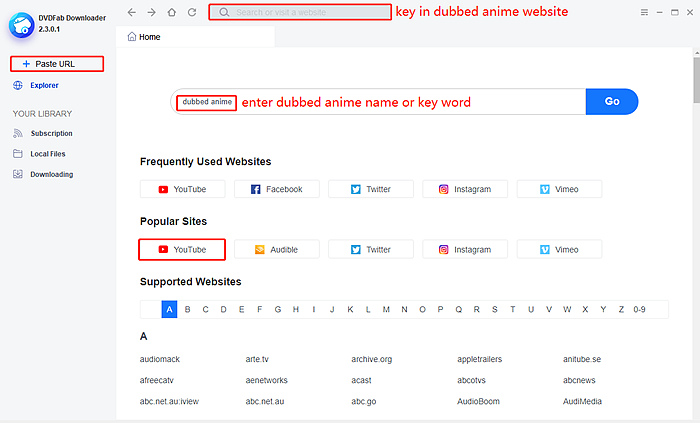Viewport: 700px width, 423px height.
Task: Select 0-9 in the alphabet index
Action: click(639, 309)
